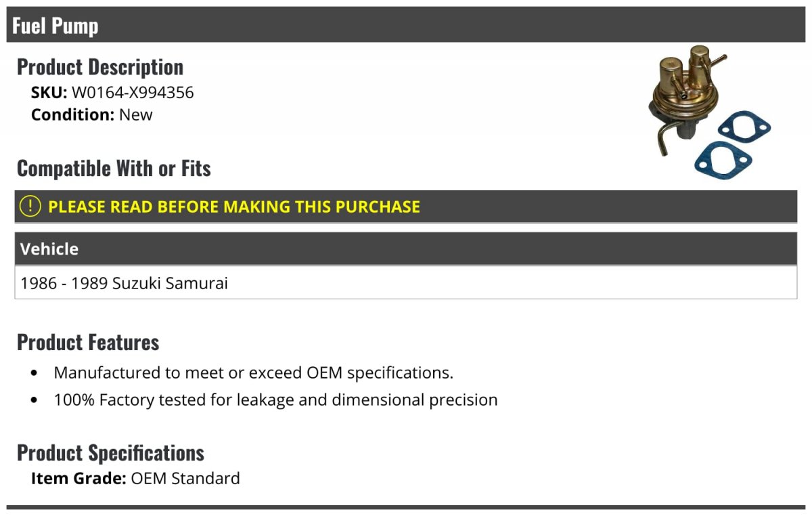Image resolution: width=812 pixels, height=516 pixels.
Task: Click the Product Specifications heading
Action: (110, 452)
